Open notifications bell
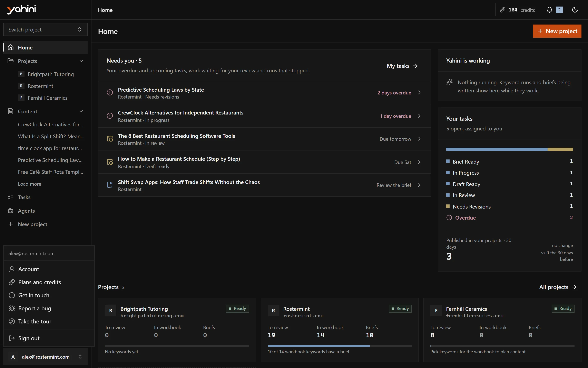 [x=549, y=10]
